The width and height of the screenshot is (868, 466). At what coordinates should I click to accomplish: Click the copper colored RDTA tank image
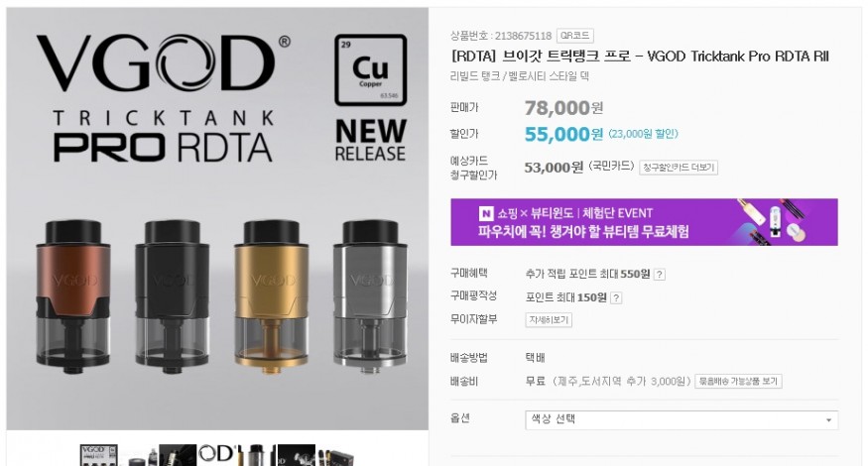click(x=73, y=296)
